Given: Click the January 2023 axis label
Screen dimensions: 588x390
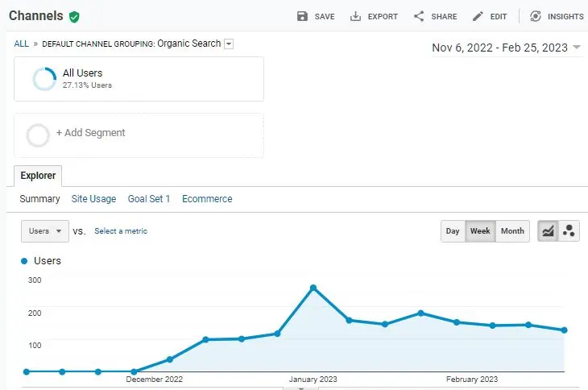Looking at the screenshot, I should pyautogui.click(x=313, y=380).
